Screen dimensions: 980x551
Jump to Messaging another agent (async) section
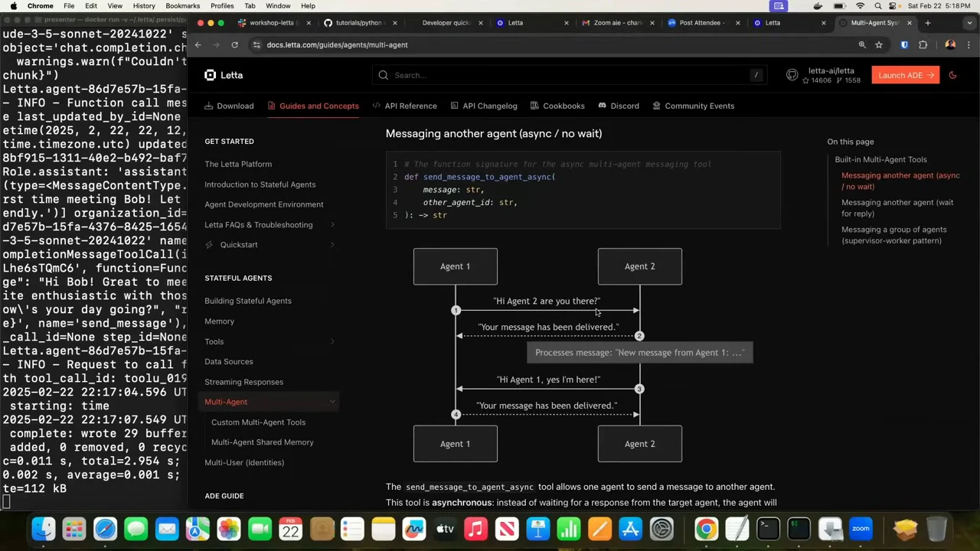pos(900,181)
